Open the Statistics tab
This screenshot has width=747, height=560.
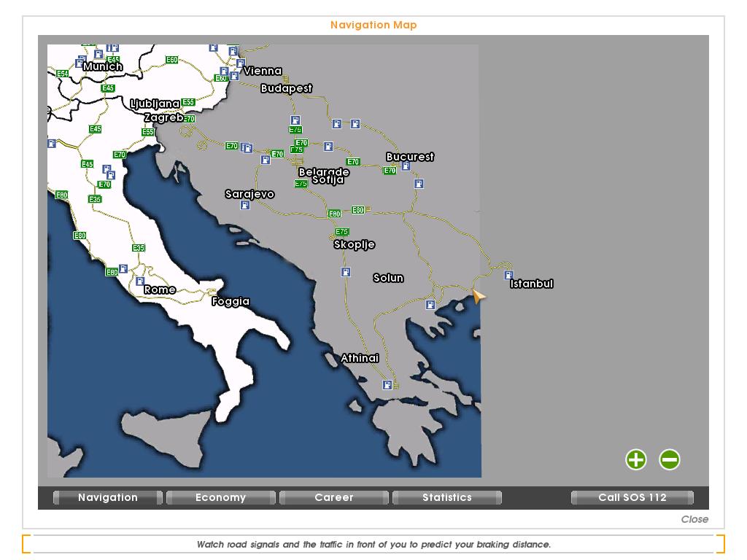tap(447, 497)
